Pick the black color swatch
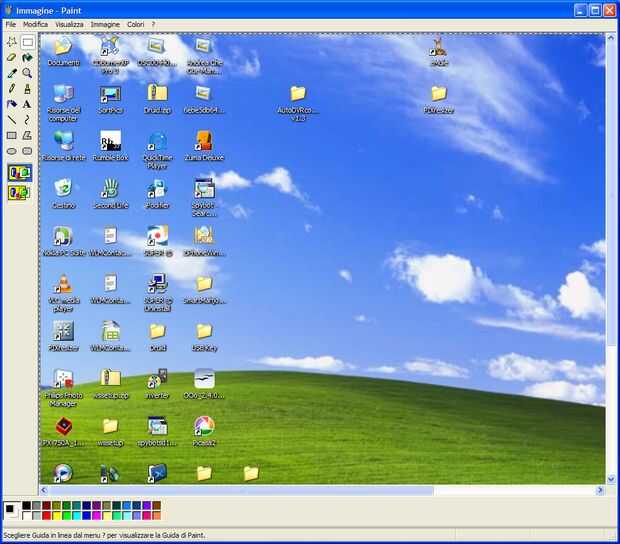The width and height of the screenshot is (620, 544). pos(26,505)
